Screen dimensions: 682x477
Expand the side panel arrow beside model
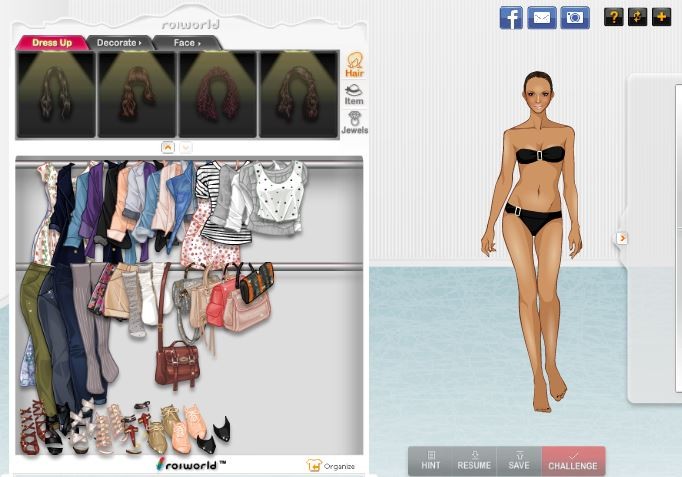(622, 238)
